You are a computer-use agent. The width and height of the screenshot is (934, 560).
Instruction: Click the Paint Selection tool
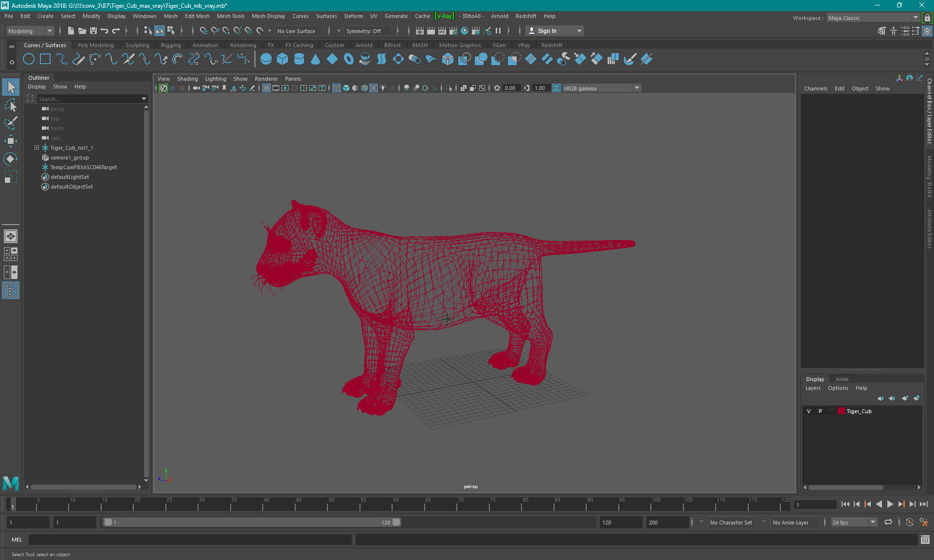10,122
